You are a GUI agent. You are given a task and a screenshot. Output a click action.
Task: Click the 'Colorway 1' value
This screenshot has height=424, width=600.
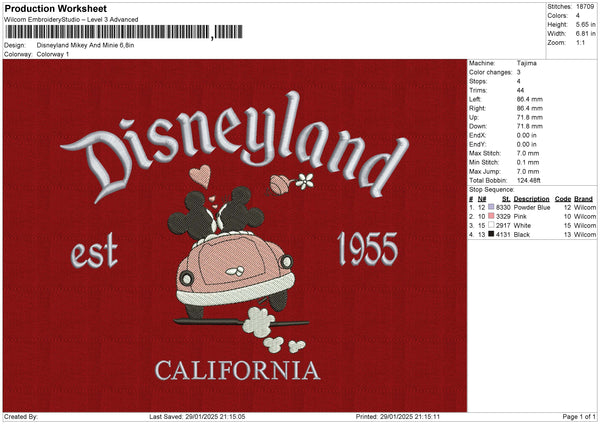coord(53,54)
